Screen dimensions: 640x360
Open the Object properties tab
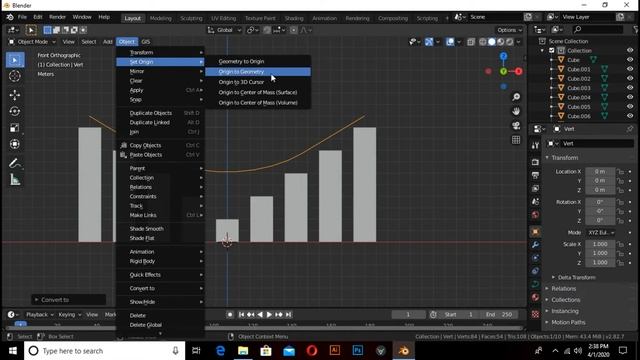[535, 232]
